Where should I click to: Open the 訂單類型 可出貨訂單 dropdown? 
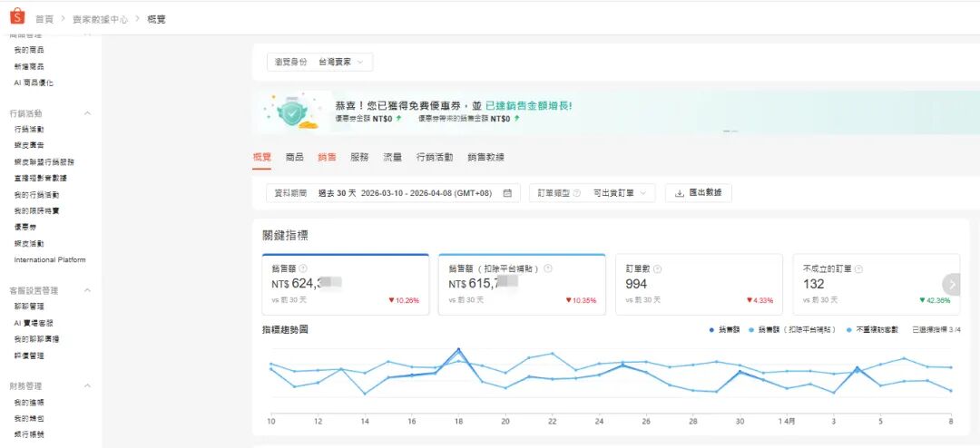(x=592, y=193)
